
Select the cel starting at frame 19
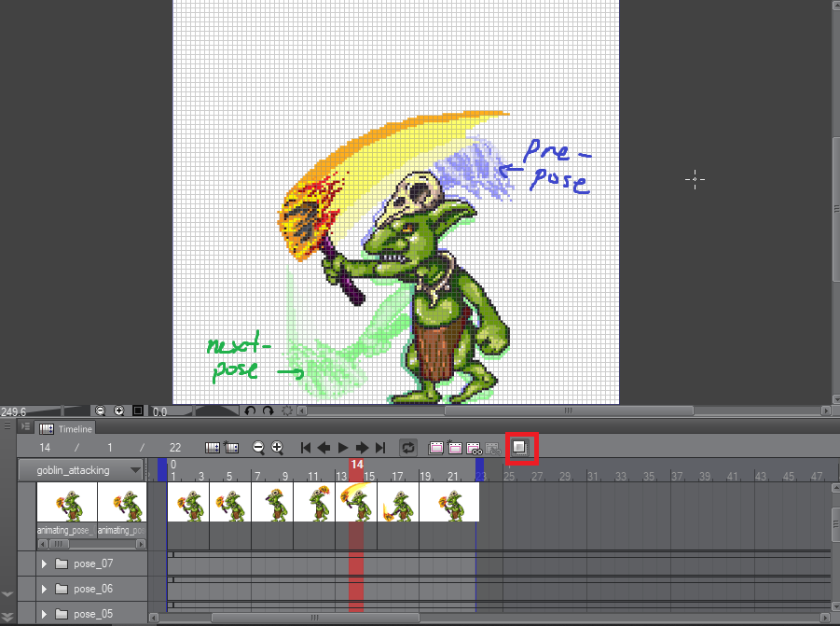449,502
